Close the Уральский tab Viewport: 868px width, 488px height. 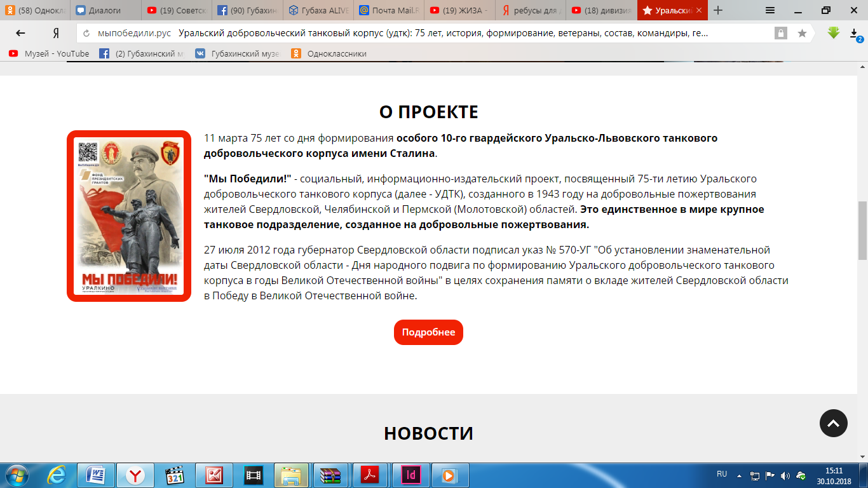pos(699,10)
